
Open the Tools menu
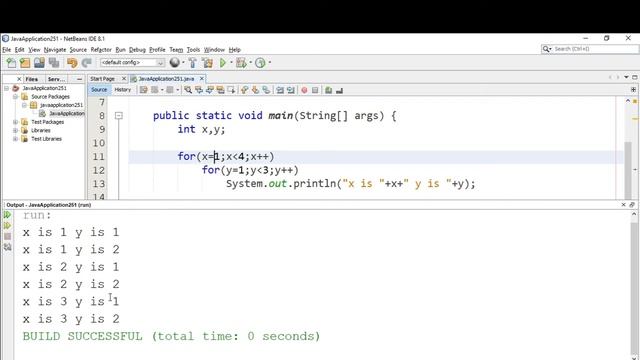pyautogui.click(x=193, y=50)
